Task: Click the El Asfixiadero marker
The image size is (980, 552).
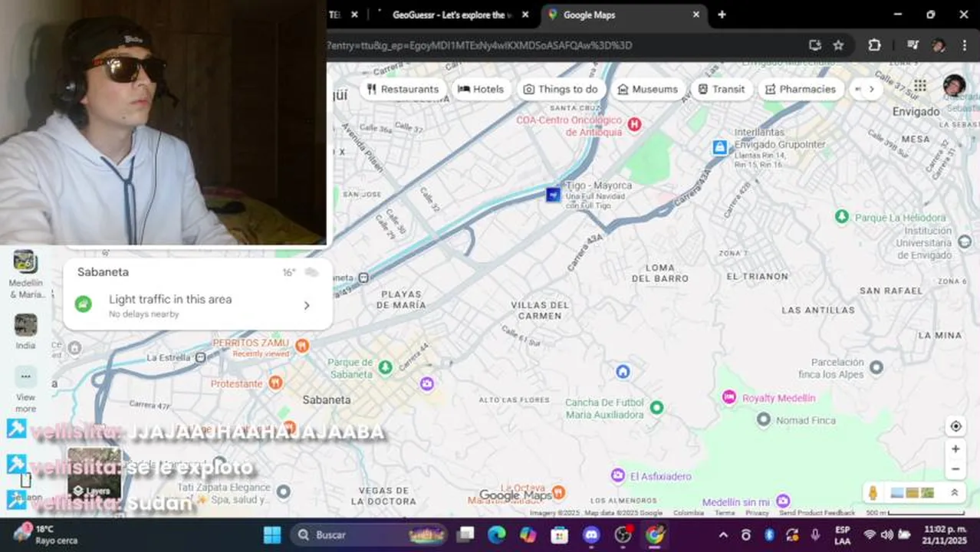Action: pos(618,476)
